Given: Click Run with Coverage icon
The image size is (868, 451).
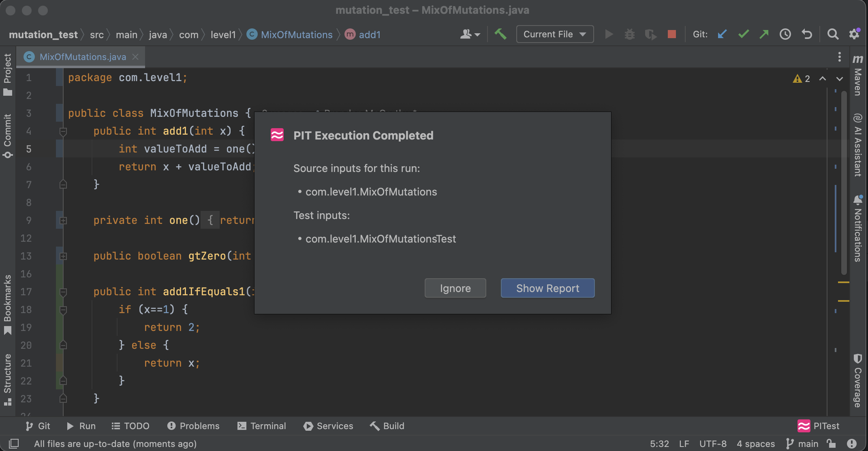Looking at the screenshot, I should click(650, 34).
